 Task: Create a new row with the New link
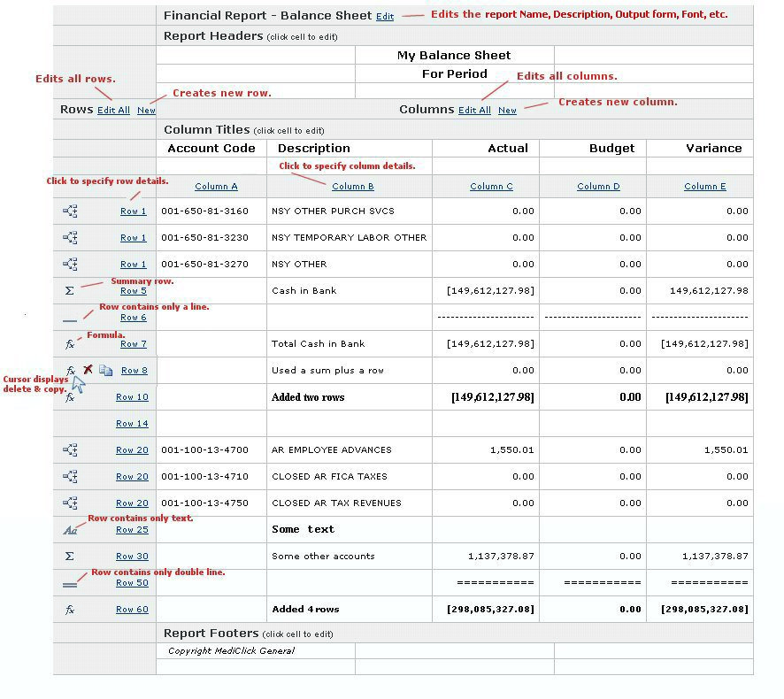coord(146,111)
